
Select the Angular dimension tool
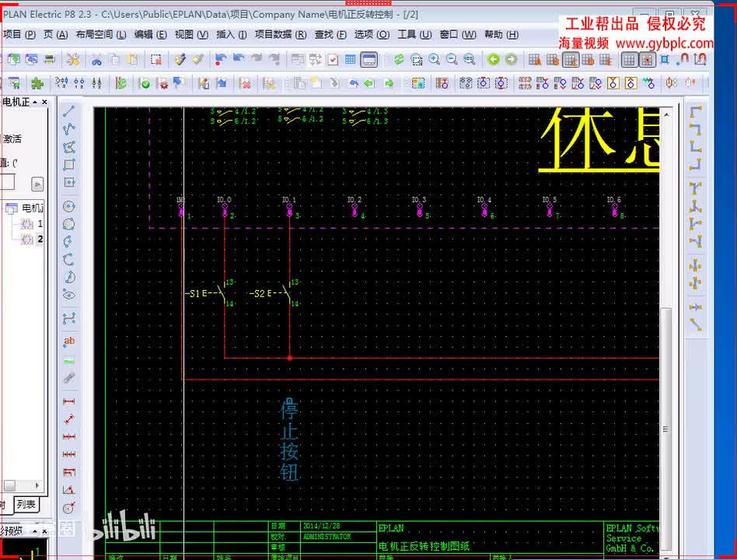coord(69,490)
